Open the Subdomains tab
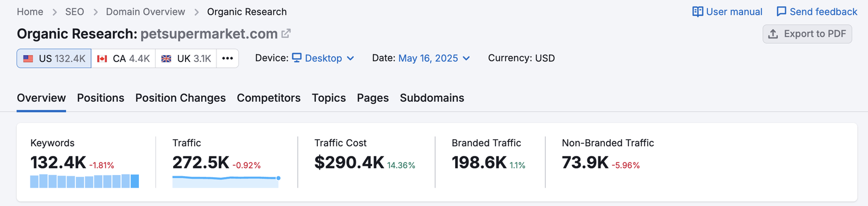The width and height of the screenshot is (868, 206). point(432,98)
